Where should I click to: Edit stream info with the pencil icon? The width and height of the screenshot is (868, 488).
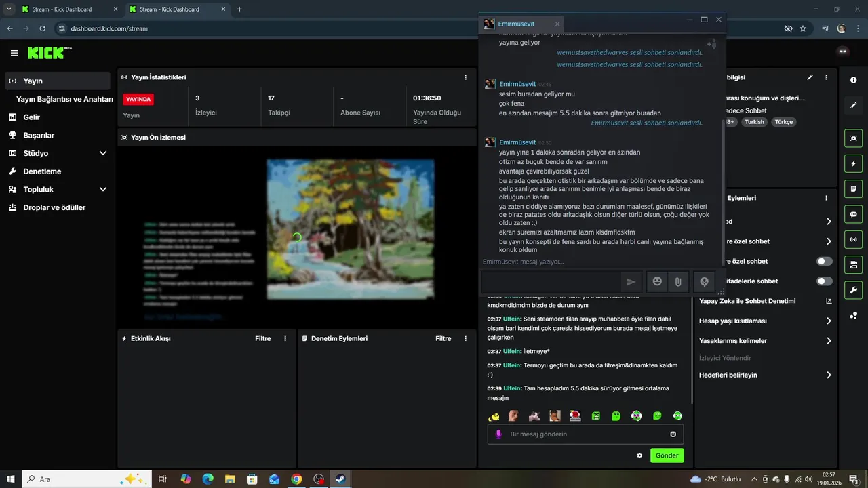click(x=810, y=77)
